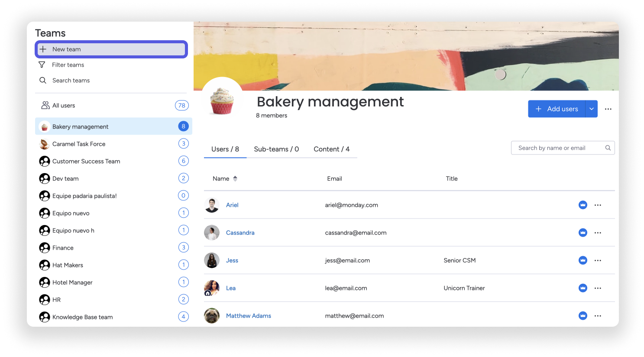Select the Equipo nuevo h team
The height and width of the screenshot is (357, 644).
[x=113, y=231]
